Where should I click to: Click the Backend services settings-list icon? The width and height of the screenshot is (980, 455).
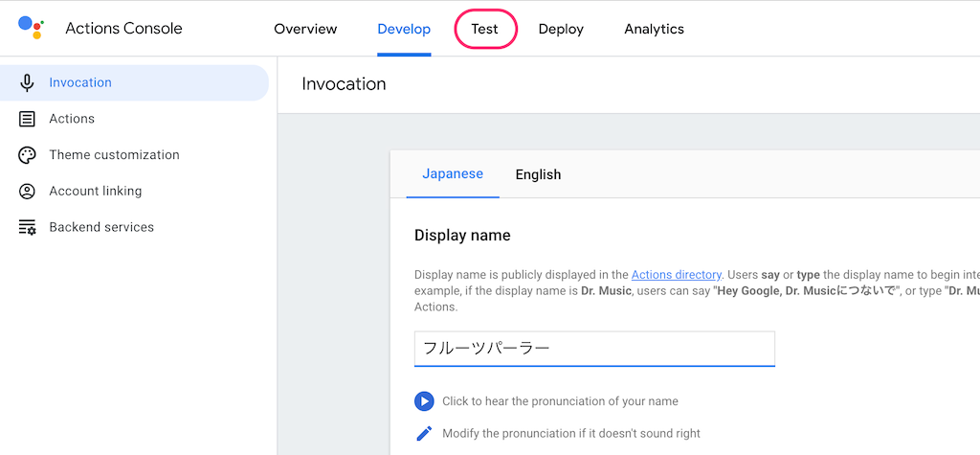tap(27, 227)
